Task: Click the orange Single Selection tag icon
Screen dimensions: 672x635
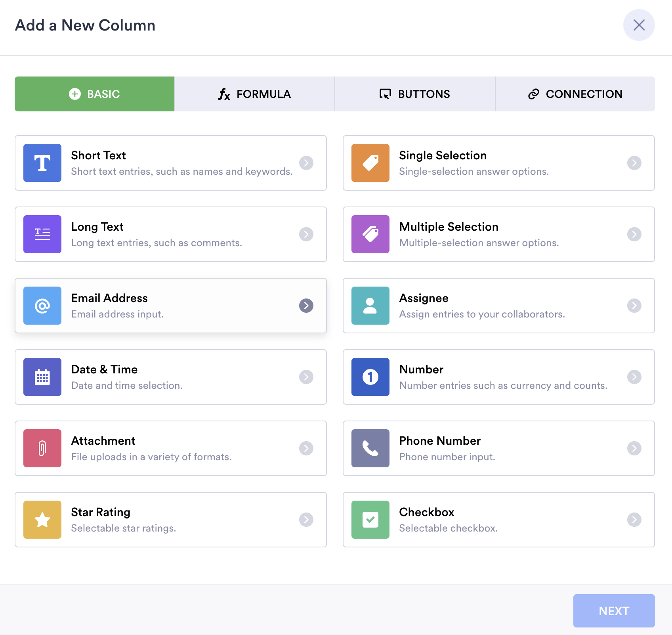Action: tap(370, 163)
